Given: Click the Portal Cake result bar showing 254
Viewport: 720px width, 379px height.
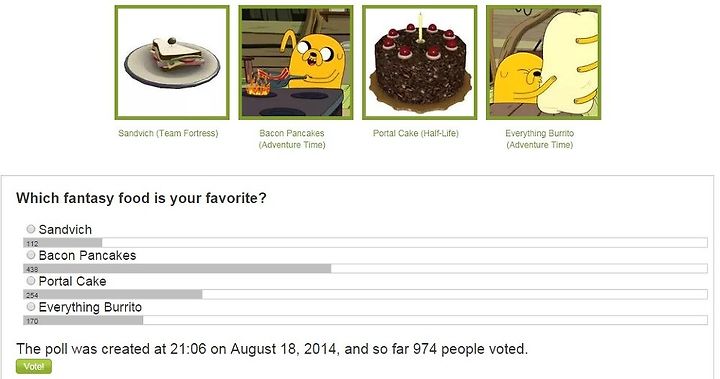Looking at the screenshot, I should pos(366,294).
